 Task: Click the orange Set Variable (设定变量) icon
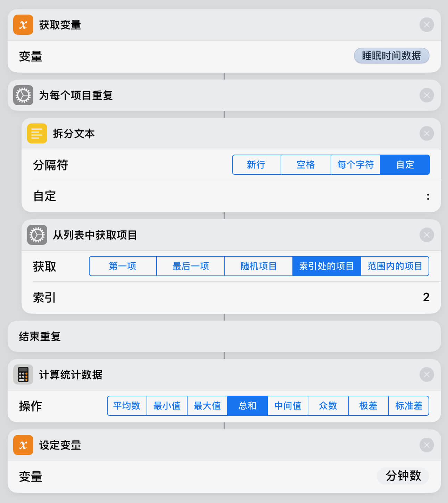pyautogui.click(x=23, y=445)
